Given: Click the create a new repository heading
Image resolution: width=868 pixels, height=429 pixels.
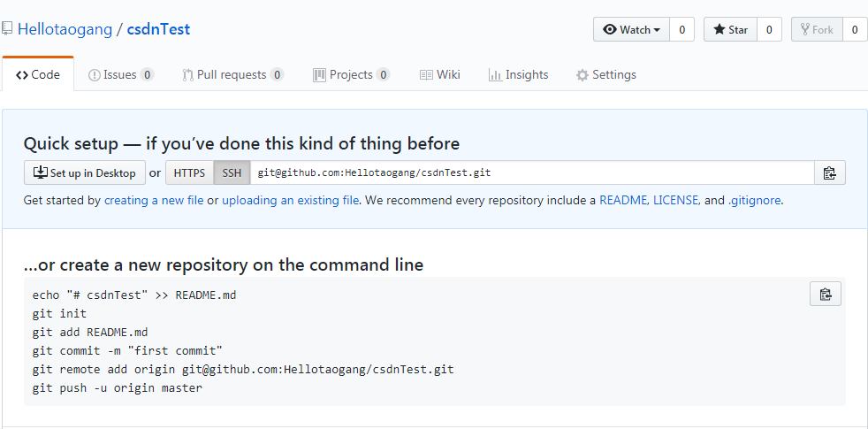Looking at the screenshot, I should coord(224,265).
